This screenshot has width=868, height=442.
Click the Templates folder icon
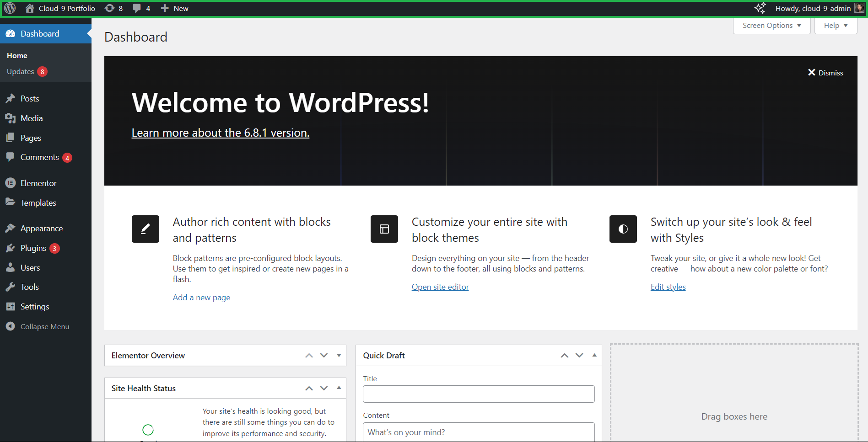(11, 202)
